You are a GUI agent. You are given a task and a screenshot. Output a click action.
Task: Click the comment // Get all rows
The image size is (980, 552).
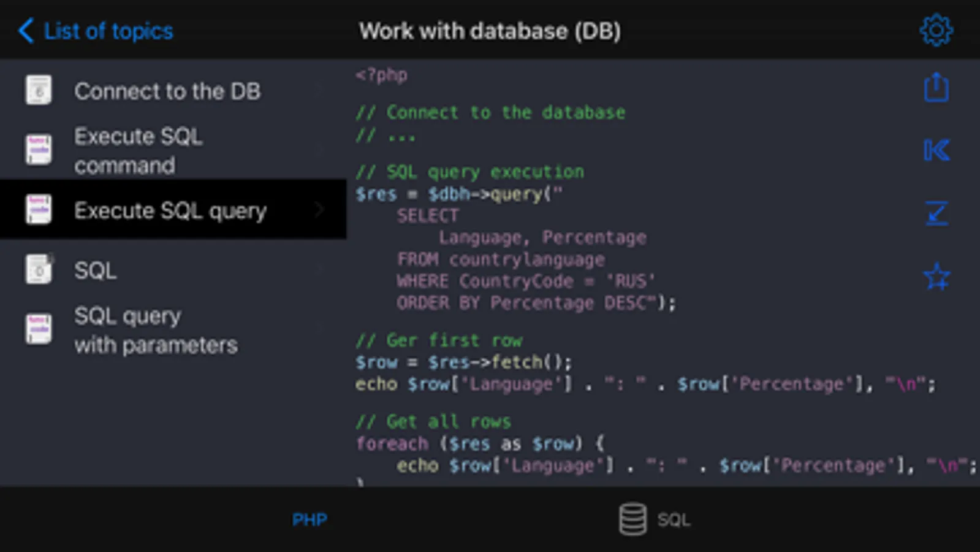(x=433, y=422)
